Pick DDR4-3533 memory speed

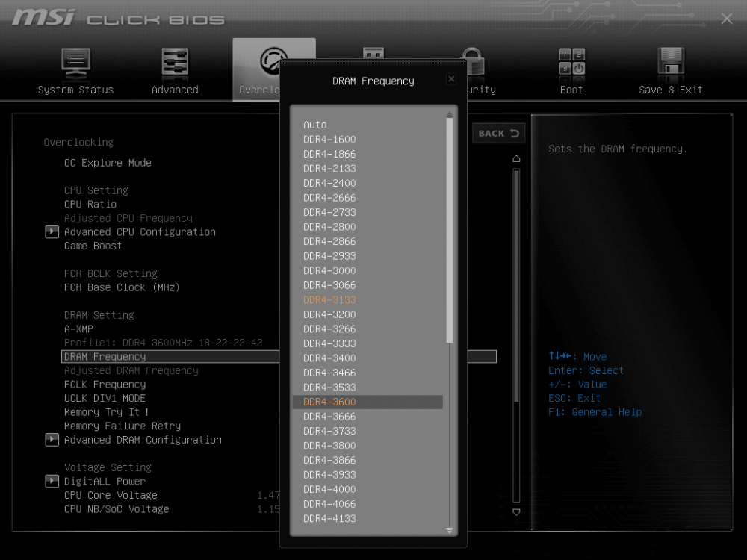(x=329, y=387)
